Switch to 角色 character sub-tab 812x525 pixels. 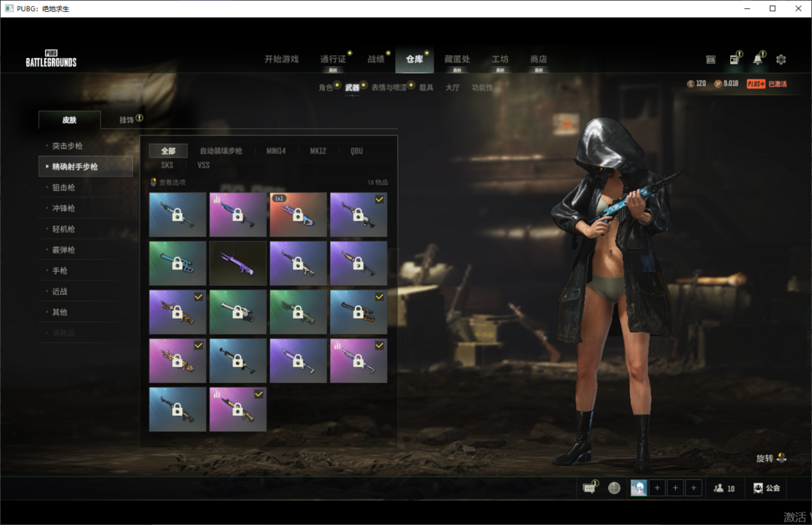tap(326, 87)
